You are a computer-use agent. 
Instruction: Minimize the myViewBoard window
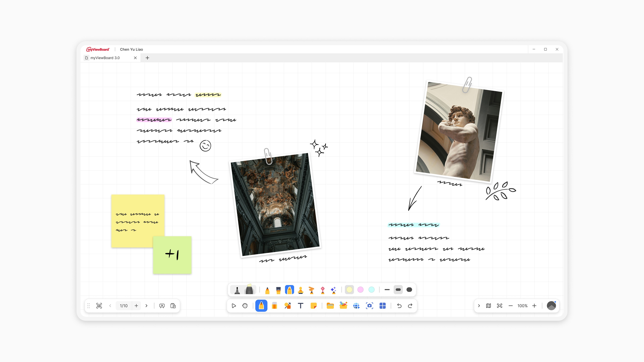click(x=534, y=49)
